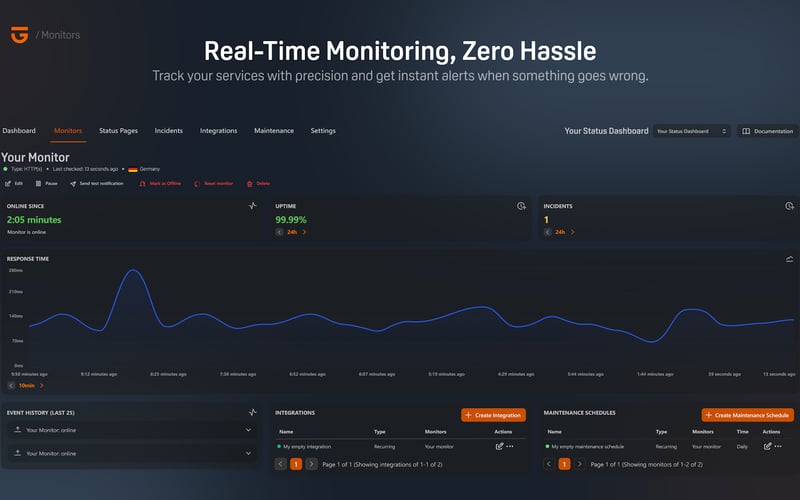Select page 1 in Maintenance Schedules pagination
The image size is (800, 500).
564,464
